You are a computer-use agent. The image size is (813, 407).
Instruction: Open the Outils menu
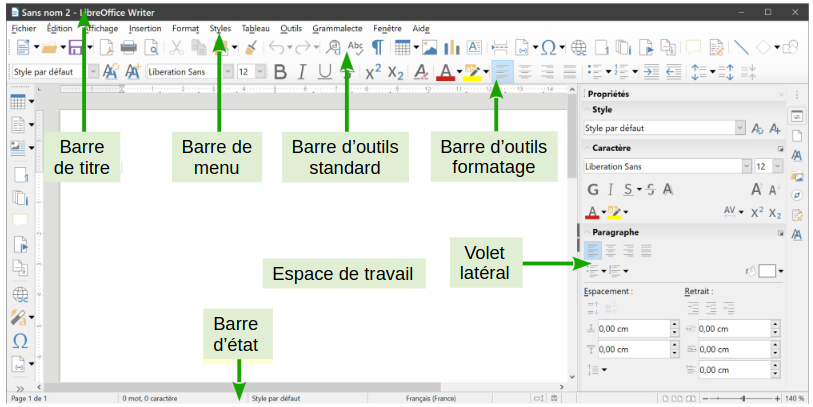[291, 29]
